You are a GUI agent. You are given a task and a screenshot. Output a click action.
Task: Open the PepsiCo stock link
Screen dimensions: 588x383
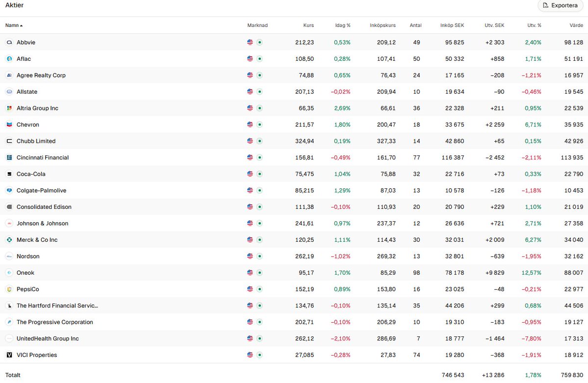pyautogui.click(x=28, y=289)
